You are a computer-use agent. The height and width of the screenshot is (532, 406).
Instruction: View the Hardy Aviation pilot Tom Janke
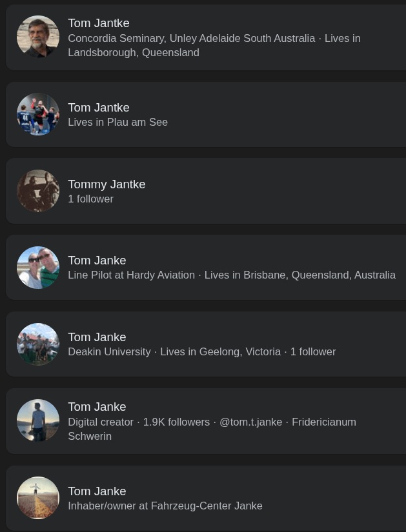[97, 261]
